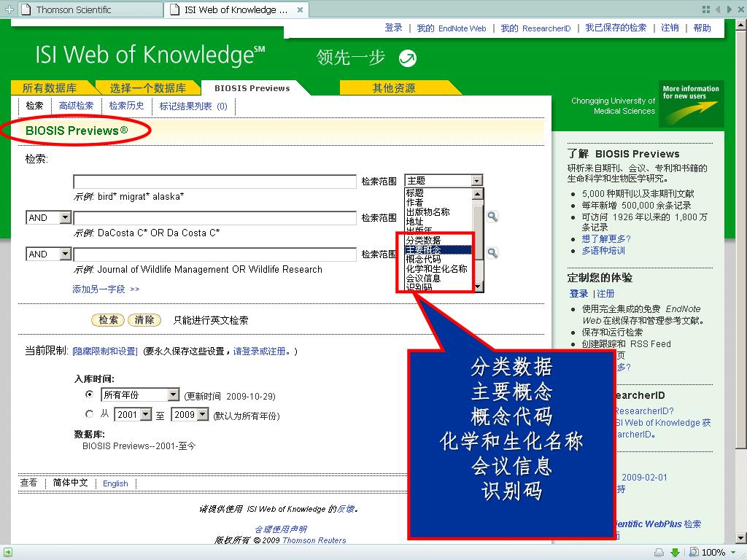
Task: Click the status bar page icon at left
Action: (x=8, y=553)
